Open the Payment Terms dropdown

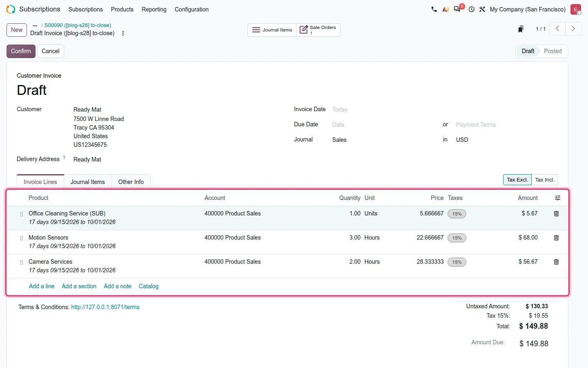coord(476,125)
